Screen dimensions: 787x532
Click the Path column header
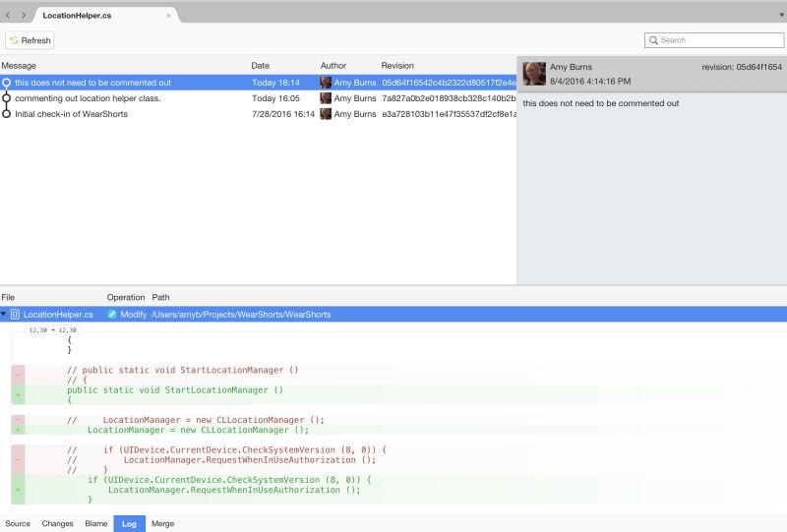pos(160,298)
